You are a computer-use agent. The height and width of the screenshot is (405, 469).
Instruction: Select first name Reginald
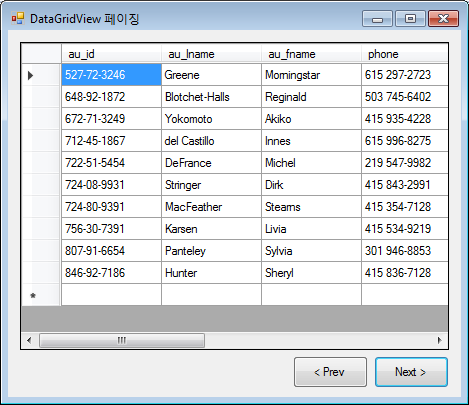click(311, 97)
